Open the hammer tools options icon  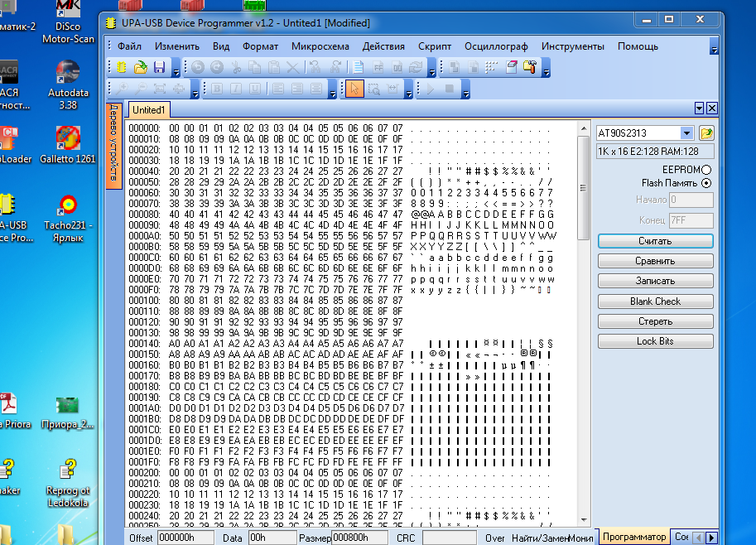point(530,68)
